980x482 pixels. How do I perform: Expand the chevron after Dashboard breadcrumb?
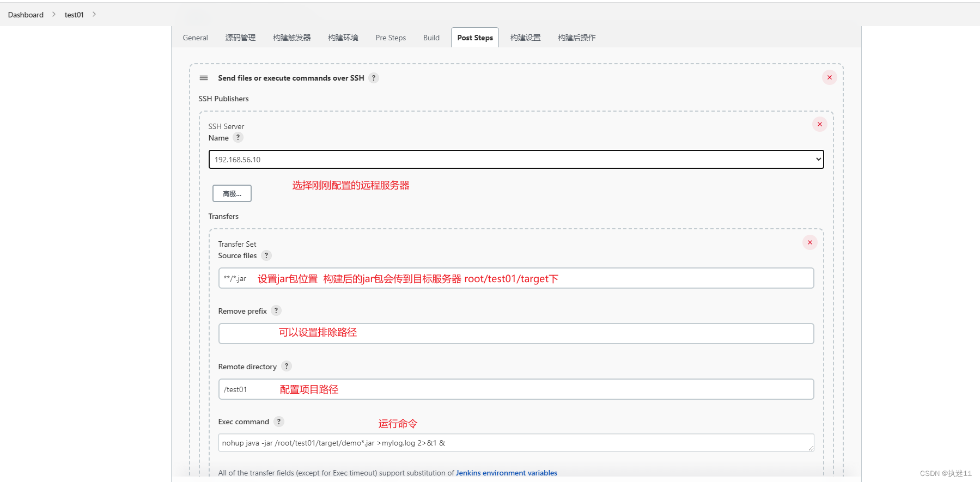pyautogui.click(x=54, y=14)
